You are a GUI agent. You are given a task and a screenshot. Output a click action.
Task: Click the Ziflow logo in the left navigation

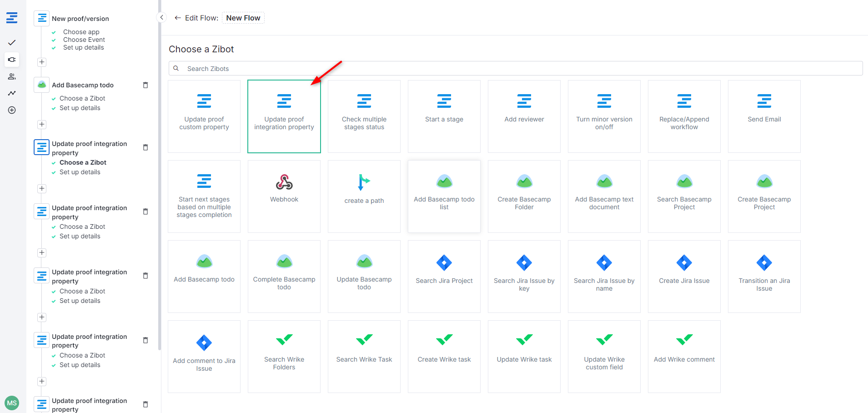tap(12, 18)
